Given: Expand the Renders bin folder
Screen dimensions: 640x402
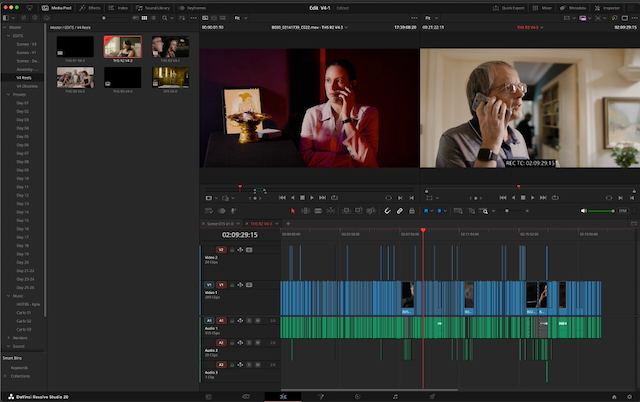Looking at the screenshot, I should [x=9, y=338].
